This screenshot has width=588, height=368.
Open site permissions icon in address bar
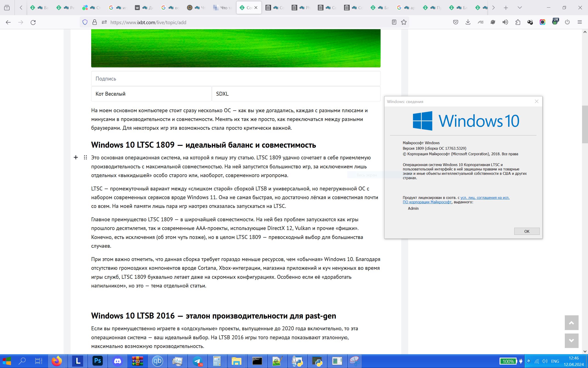[x=104, y=22]
